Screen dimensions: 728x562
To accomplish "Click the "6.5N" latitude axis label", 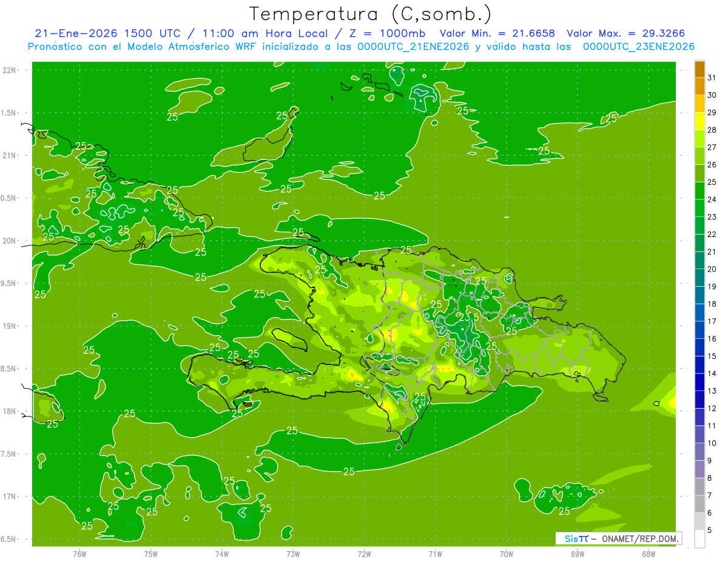I will point(10,539).
